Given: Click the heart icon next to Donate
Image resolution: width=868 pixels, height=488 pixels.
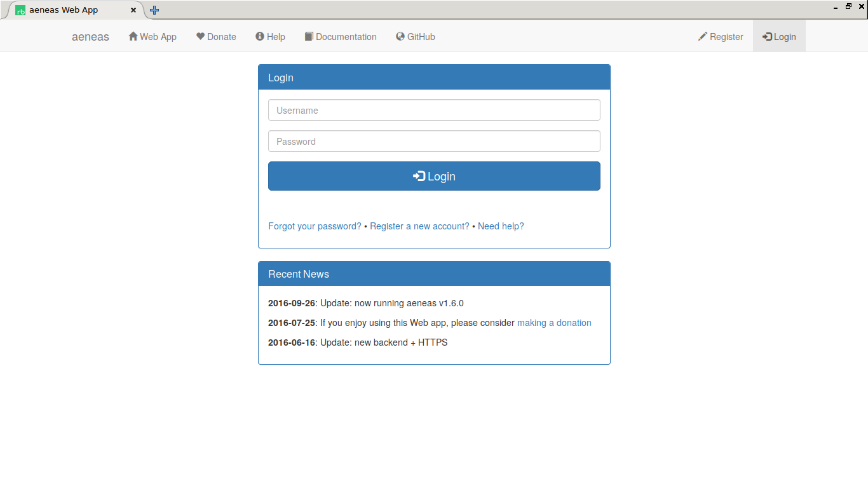Looking at the screenshot, I should tap(200, 36).
